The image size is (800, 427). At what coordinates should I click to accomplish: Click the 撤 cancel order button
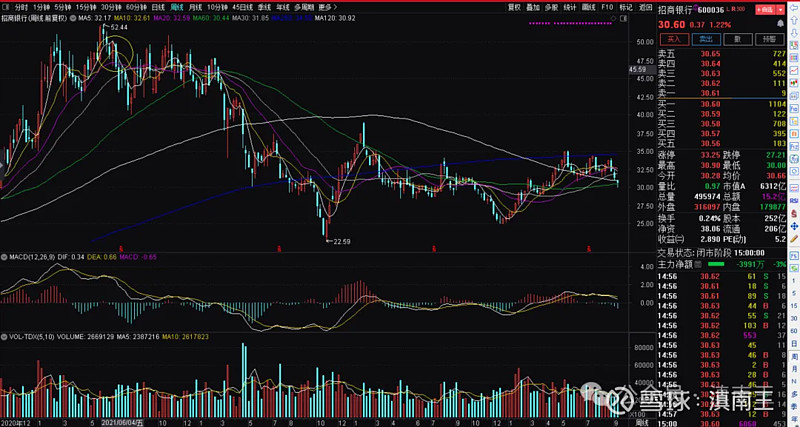pos(738,39)
